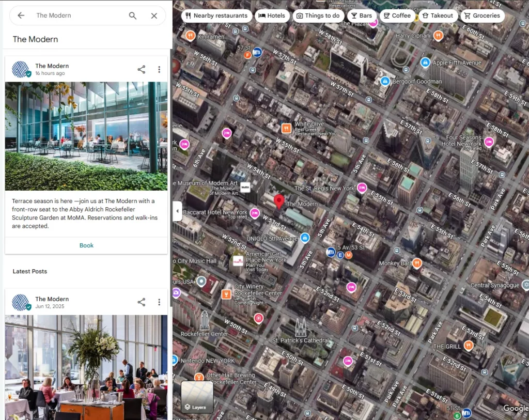Viewport: 529px width, 420px height.
Task: Select the Hotels chip
Action: click(272, 15)
